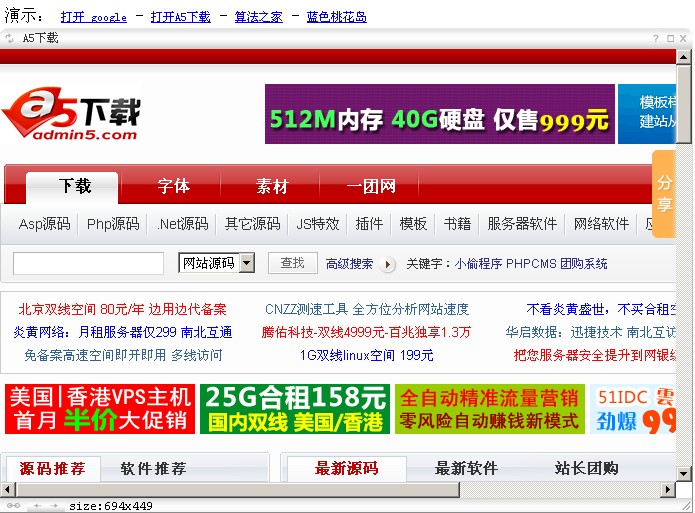The image size is (695, 513).
Task: Click 北京双线空间 80元/年 ad link
Action: pos(122,309)
